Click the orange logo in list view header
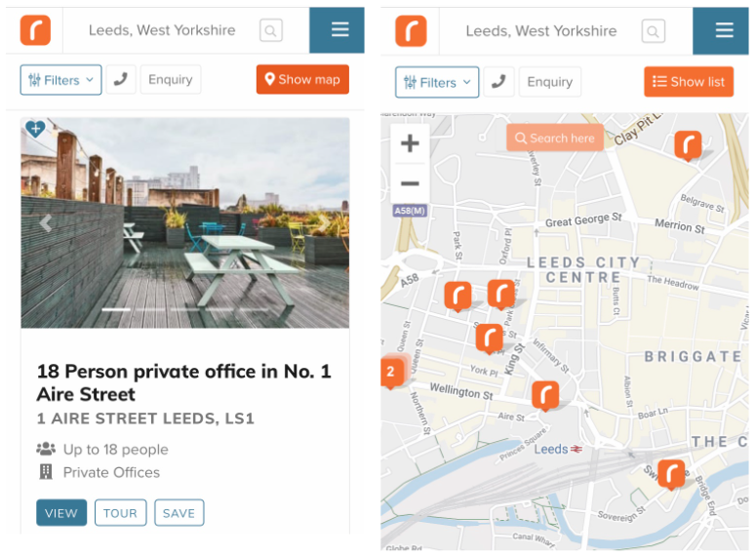Image resolution: width=756 pixels, height=558 pixels. [x=35, y=30]
